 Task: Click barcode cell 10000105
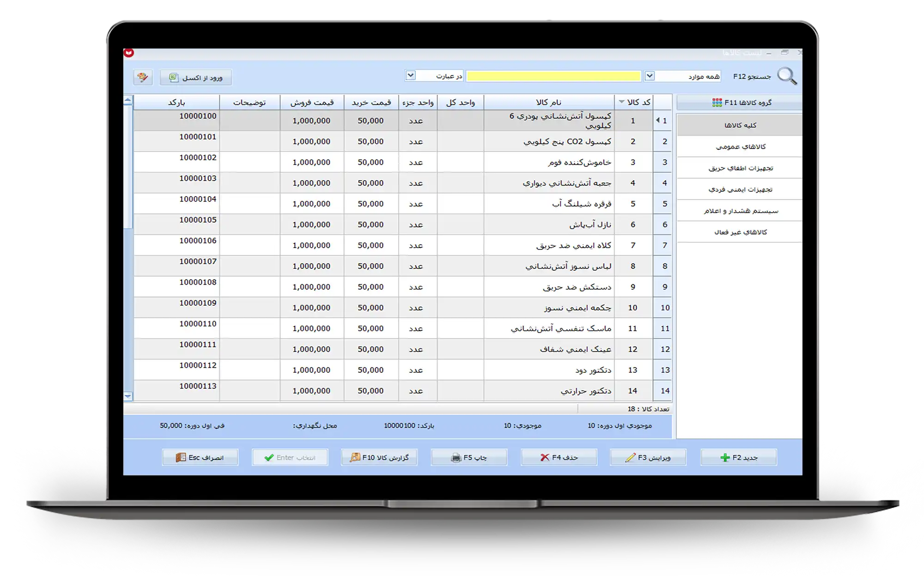(176, 224)
